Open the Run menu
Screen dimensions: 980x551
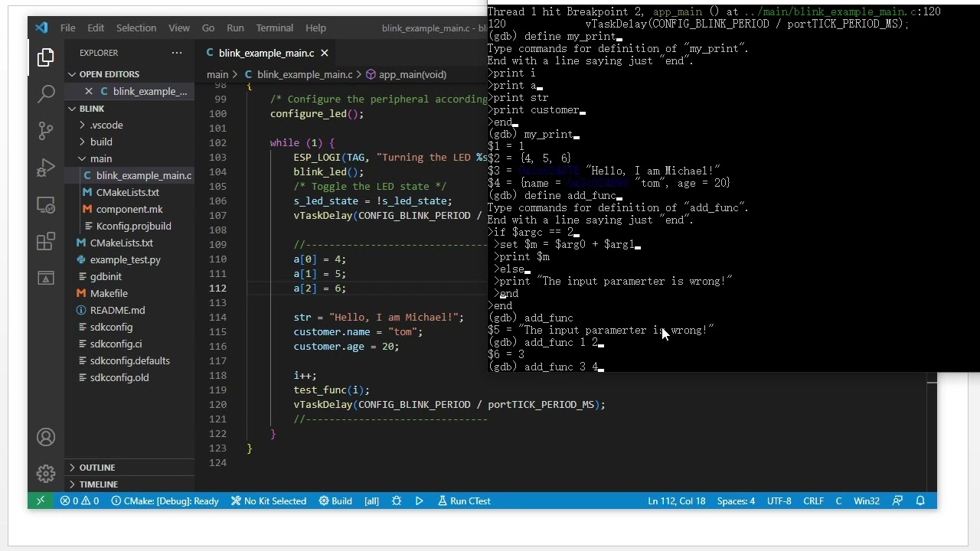tap(235, 28)
